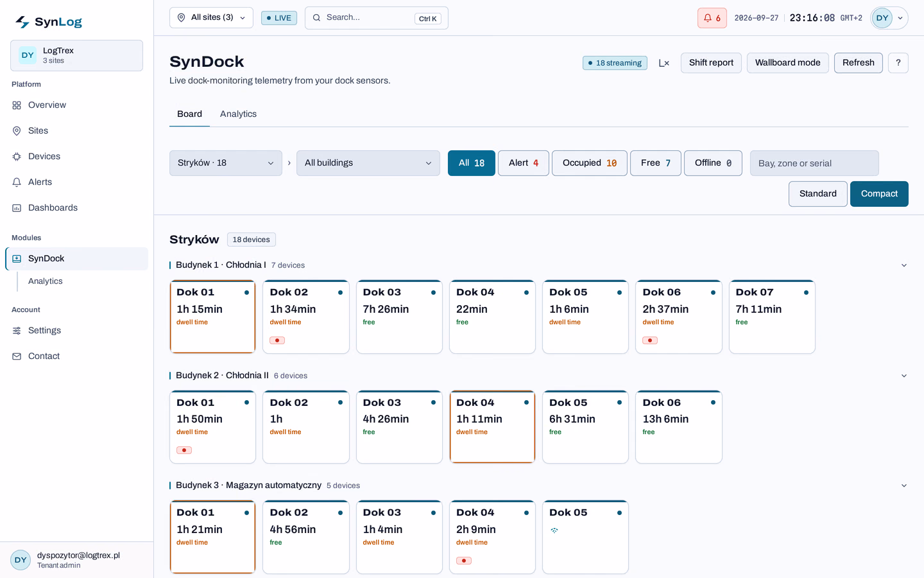This screenshot has width=924, height=578.
Task: Click the Overview grid icon in sidebar
Action: point(17,105)
